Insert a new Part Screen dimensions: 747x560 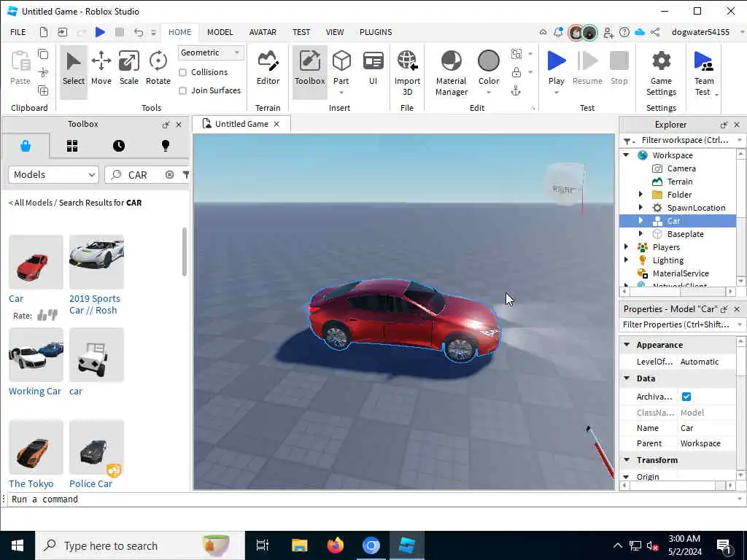click(341, 68)
